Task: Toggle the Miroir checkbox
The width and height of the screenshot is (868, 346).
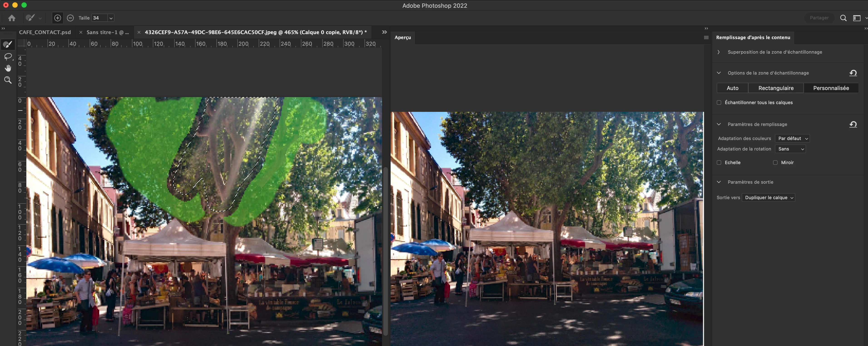Action: 775,163
